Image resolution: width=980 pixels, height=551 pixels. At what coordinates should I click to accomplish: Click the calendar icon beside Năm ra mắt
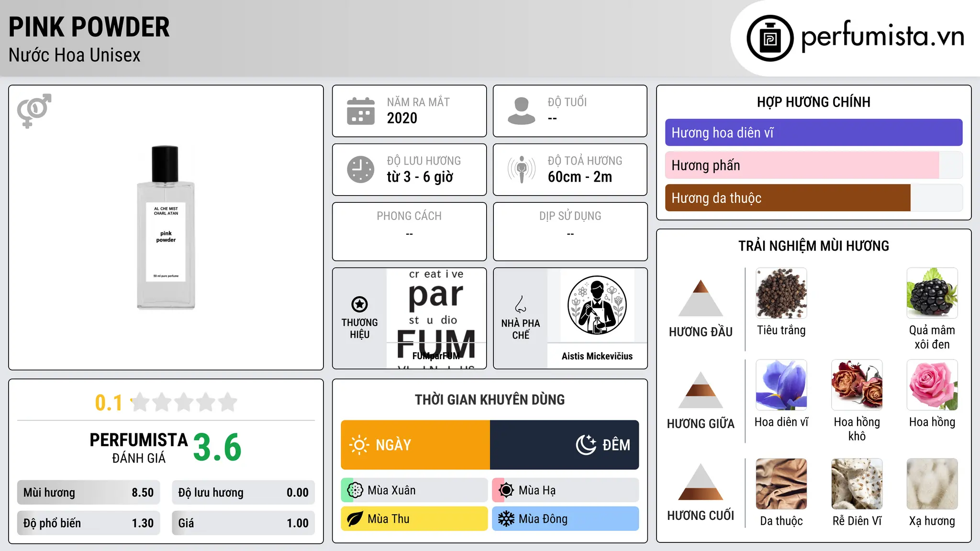click(361, 111)
